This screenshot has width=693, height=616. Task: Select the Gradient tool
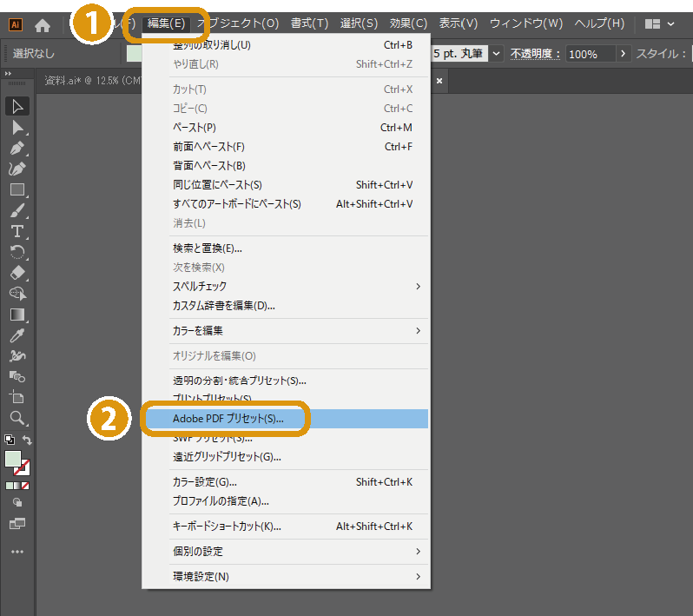17,315
